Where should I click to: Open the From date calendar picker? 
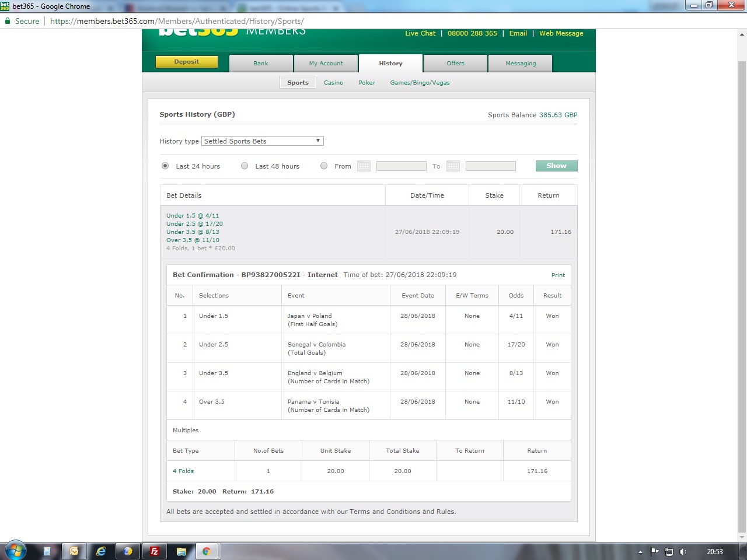click(x=364, y=166)
